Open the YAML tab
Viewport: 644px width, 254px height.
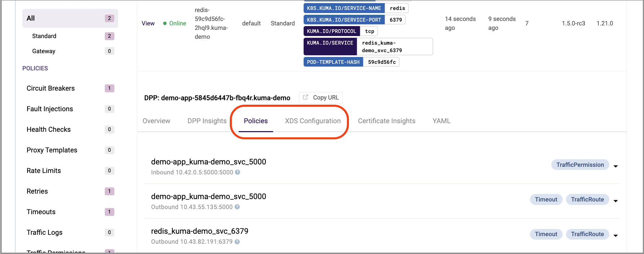tap(441, 121)
